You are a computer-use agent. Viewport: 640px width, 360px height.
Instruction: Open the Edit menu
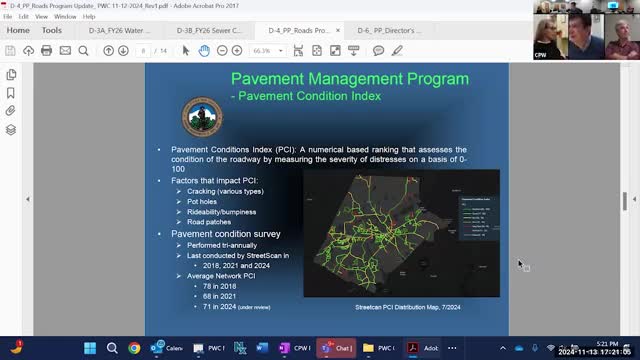(x=24, y=17)
